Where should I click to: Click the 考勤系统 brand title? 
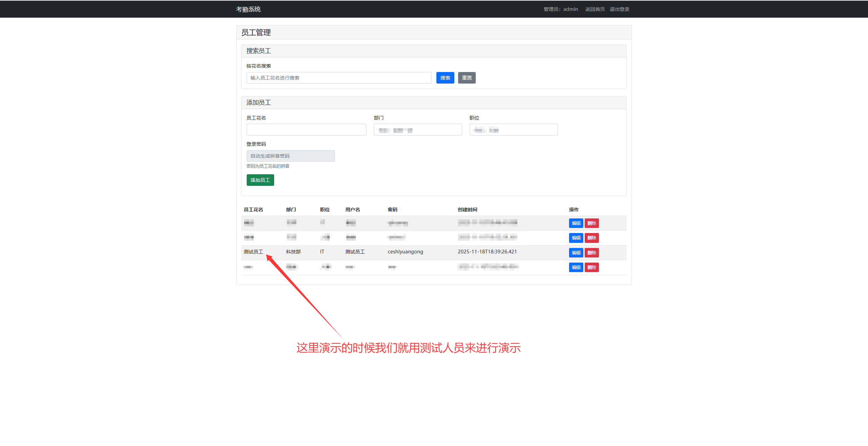pyautogui.click(x=248, y=9)
